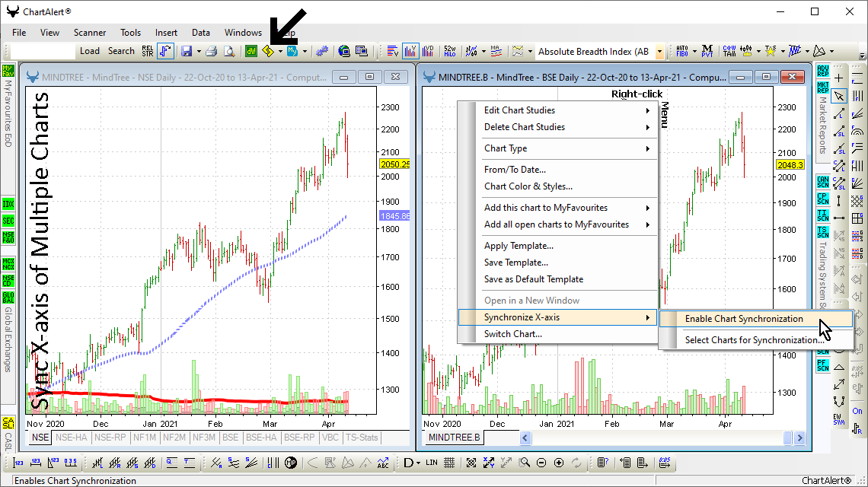Open dropdown arrow next to My icon
Image resolution: width=868 pixels, height=487 pixels.
click(305, 52)
